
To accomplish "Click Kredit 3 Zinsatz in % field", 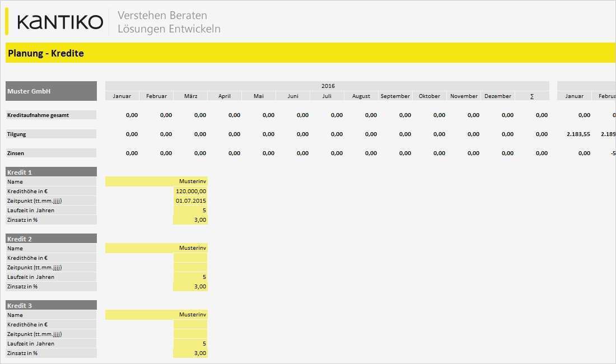I will tap(190, 353).
